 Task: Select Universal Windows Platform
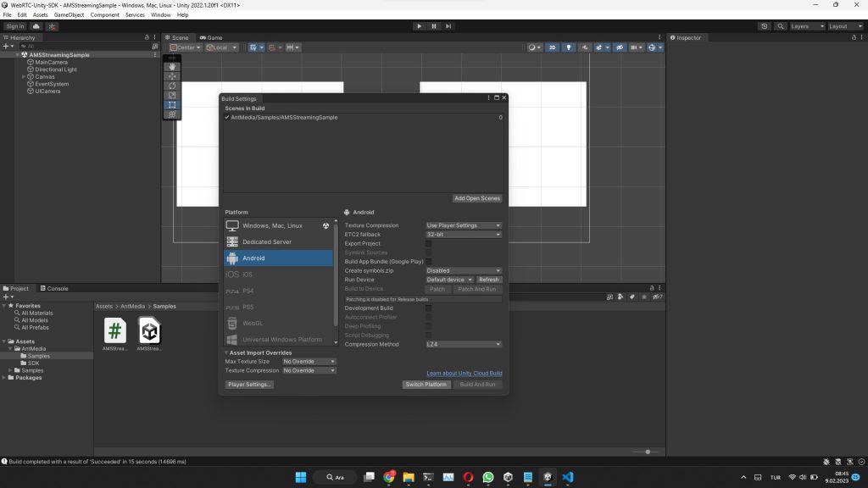[x=278, y=339]
